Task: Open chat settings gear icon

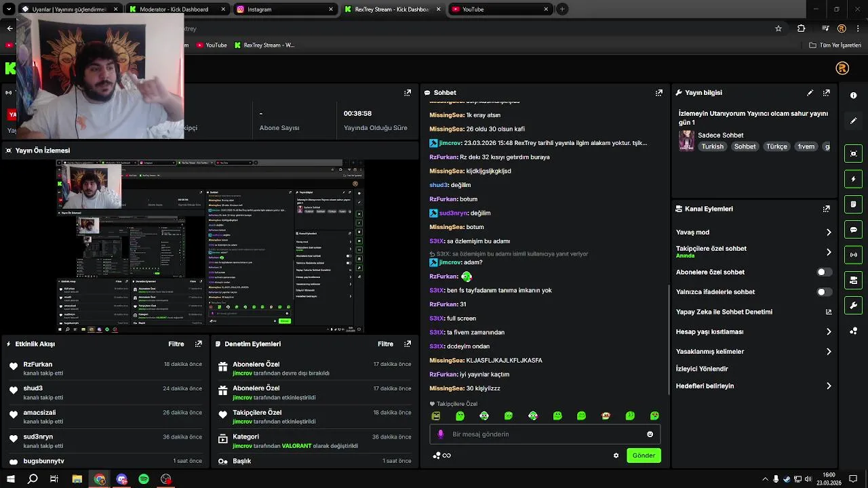Action: pos(616,455)
